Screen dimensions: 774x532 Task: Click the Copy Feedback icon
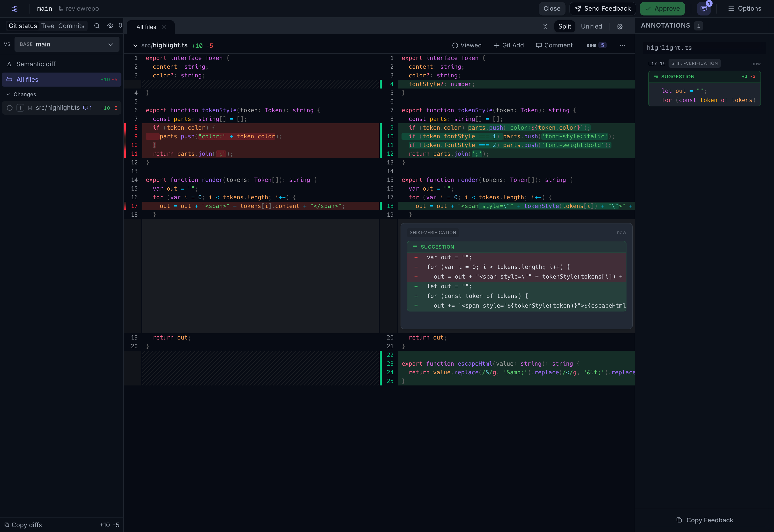click(x=679, y=520)
